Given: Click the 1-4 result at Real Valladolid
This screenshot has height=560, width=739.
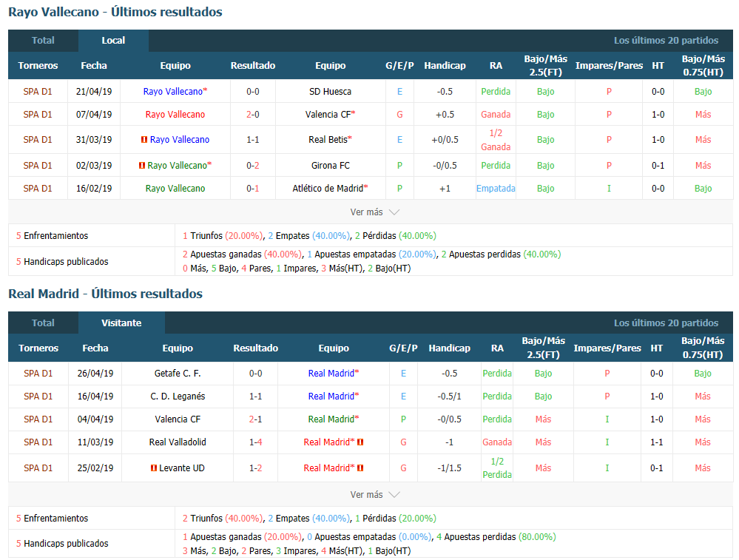Looking at the screenshot, I should (x=256, y=442).
